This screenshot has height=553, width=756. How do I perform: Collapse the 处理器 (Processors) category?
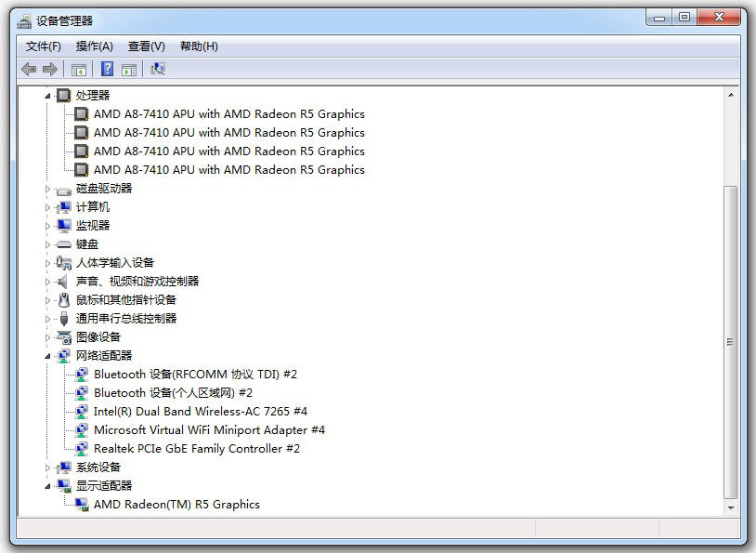[x=48, y=96]
